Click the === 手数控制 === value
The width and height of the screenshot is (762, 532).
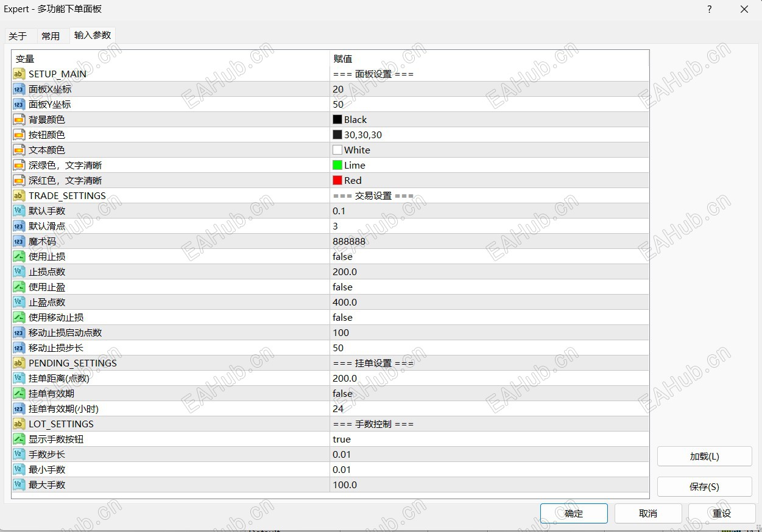[x=373, y=424]
